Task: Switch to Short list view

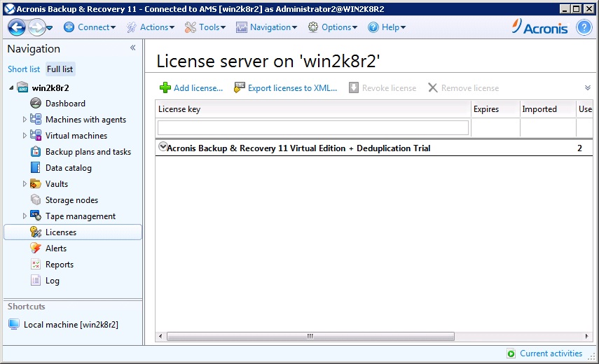Action: coord(24,69)
